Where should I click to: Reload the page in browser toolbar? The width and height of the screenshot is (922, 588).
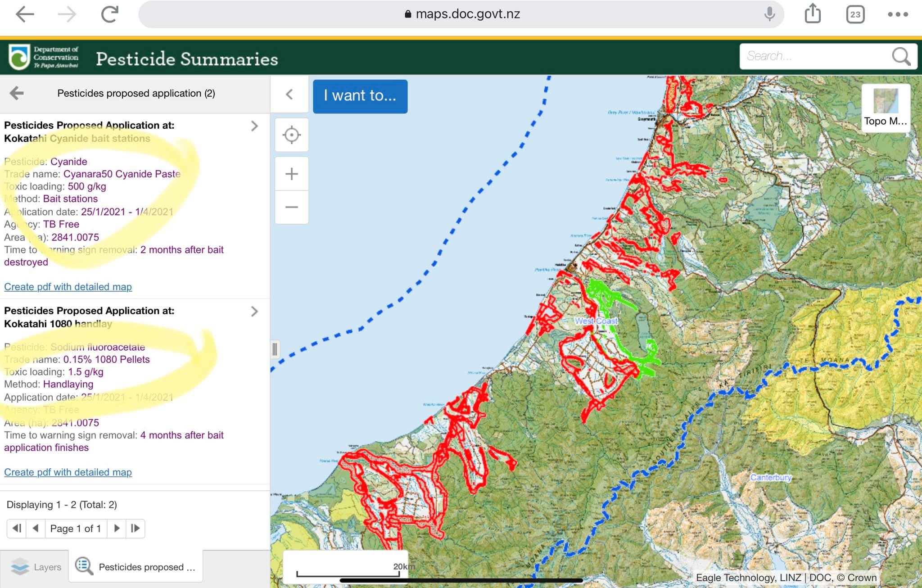point(109,14)
